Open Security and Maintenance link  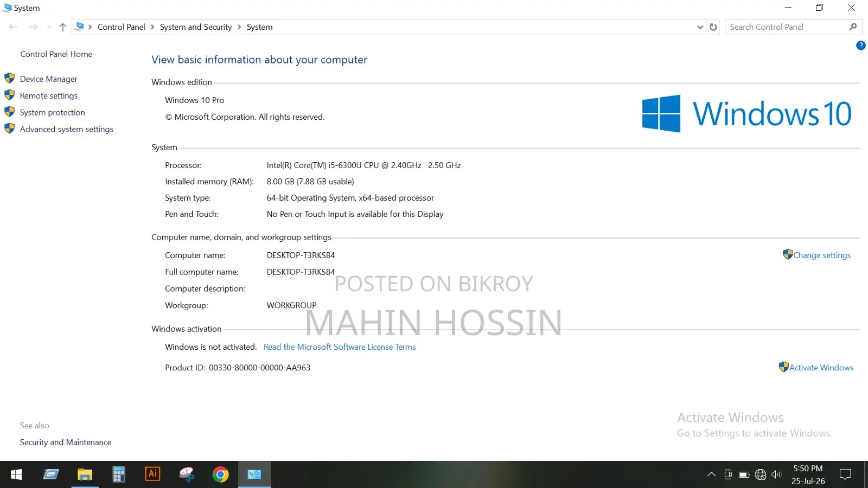66,442
